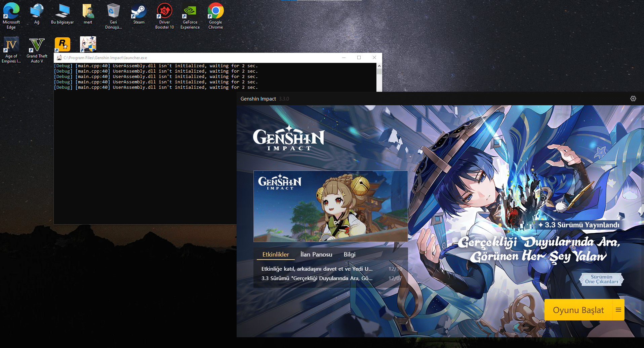This screenshot has height=348, width=644.
Task: Open Geri Dönüşüm recycle bin icon
Action: (x=113, y=15)
